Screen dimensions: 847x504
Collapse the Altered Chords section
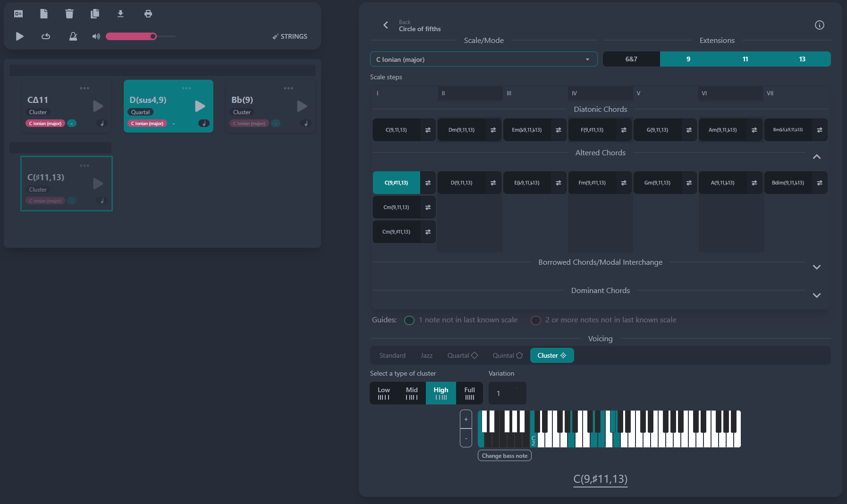click(817, 157)
